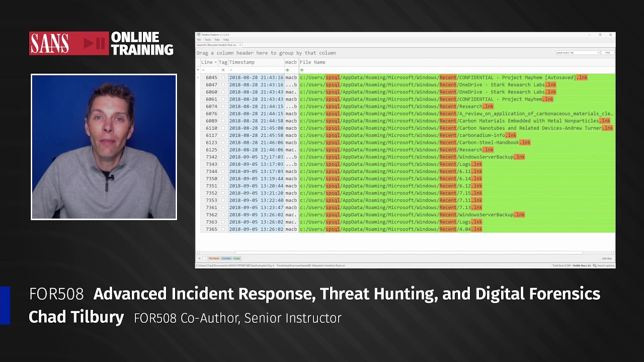The height and width of the screenshot is (362, 644).
Task: Click the horizontal scrollbar left arrow
Action: (x=198, y=252)
